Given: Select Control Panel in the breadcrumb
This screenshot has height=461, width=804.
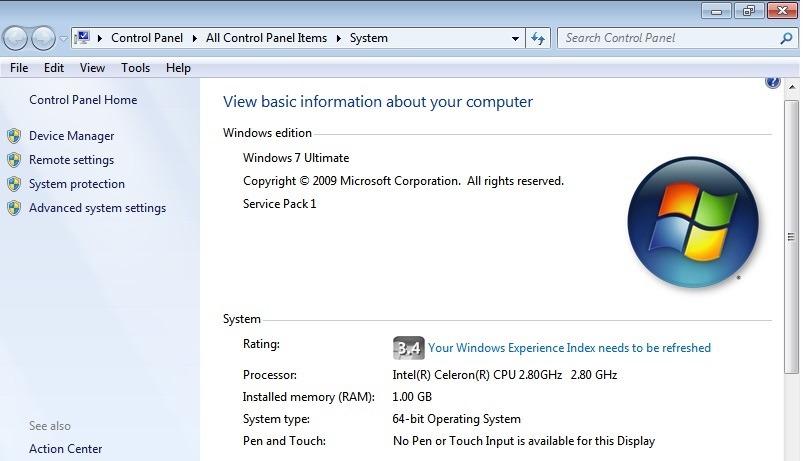Looking at the screenshot, I should pos(147,38).
